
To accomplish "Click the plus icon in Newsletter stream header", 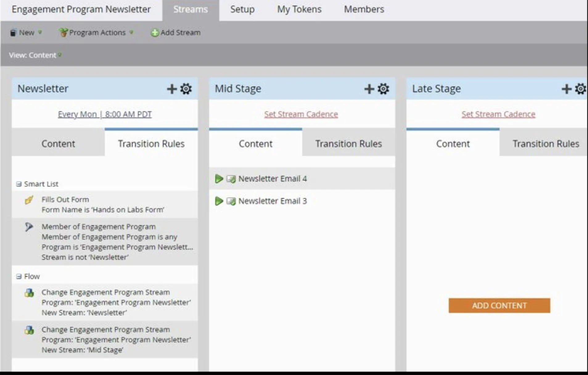I will pos(172,89).
